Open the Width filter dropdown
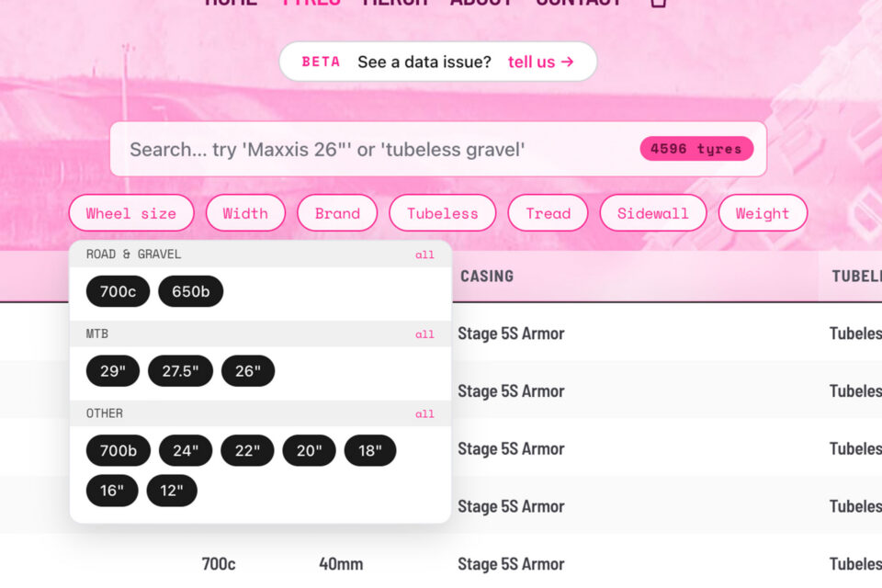Image resolution: width=882 pixels, height=588 pixels. coord(245,213)
